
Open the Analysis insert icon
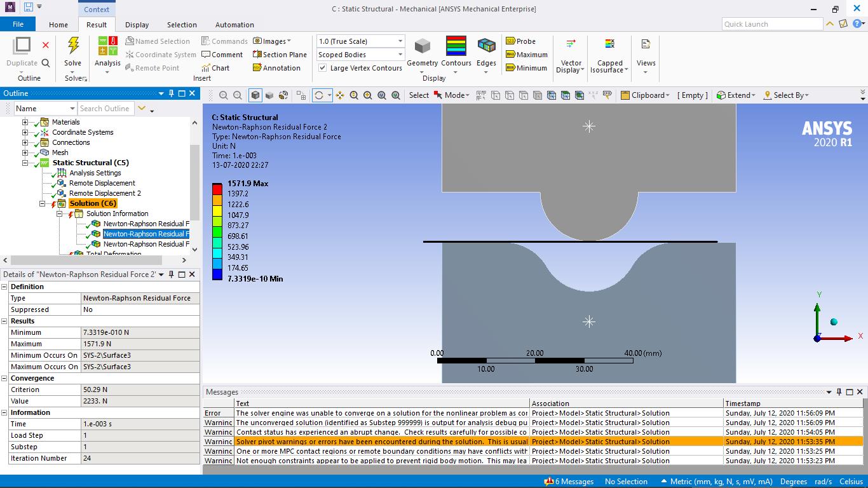(x=107, y=46)
